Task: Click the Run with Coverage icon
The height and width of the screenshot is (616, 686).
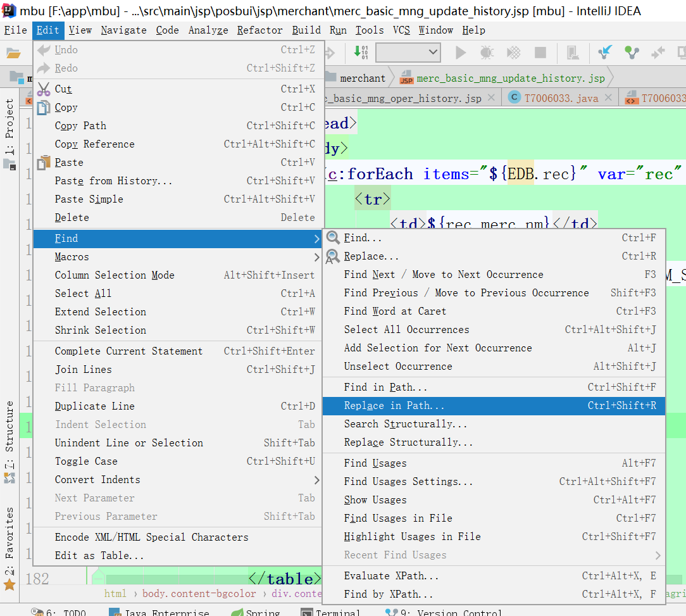Action: 514,53
